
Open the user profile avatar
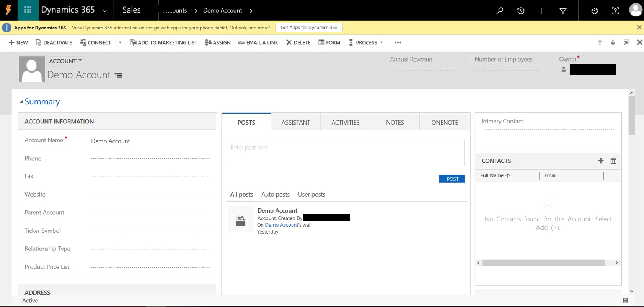tap(636, 10)
